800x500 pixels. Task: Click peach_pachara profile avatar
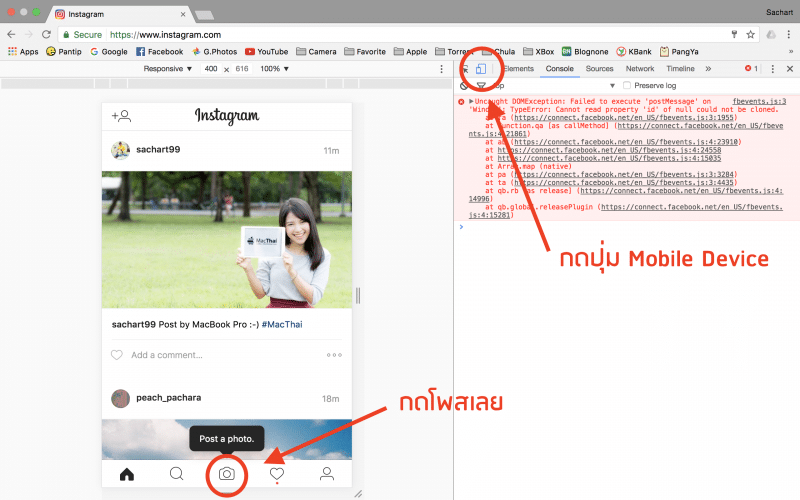120,398
